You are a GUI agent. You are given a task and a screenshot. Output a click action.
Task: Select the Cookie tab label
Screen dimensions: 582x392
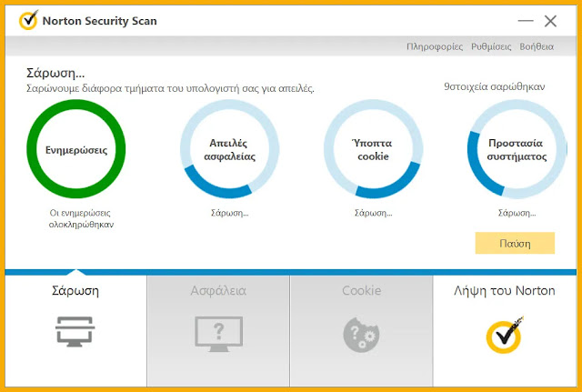click(362, 290)
